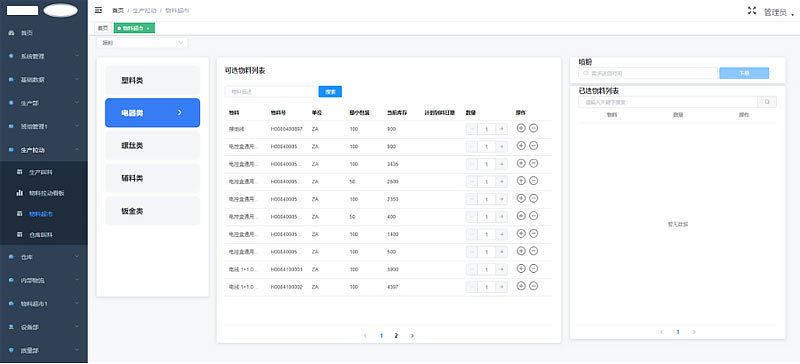This screenshot has width=800, height=364.
Task: Go to page 2 of 可选物料列表
Action: click(396, 335)
